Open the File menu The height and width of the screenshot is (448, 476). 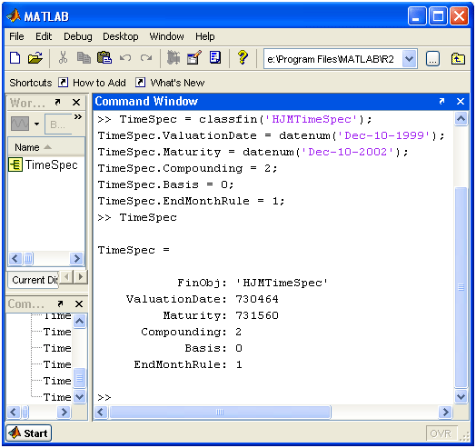[16, 36]
